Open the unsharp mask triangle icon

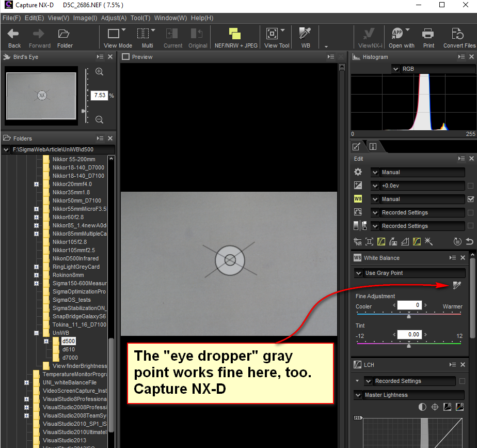point(405,242)
